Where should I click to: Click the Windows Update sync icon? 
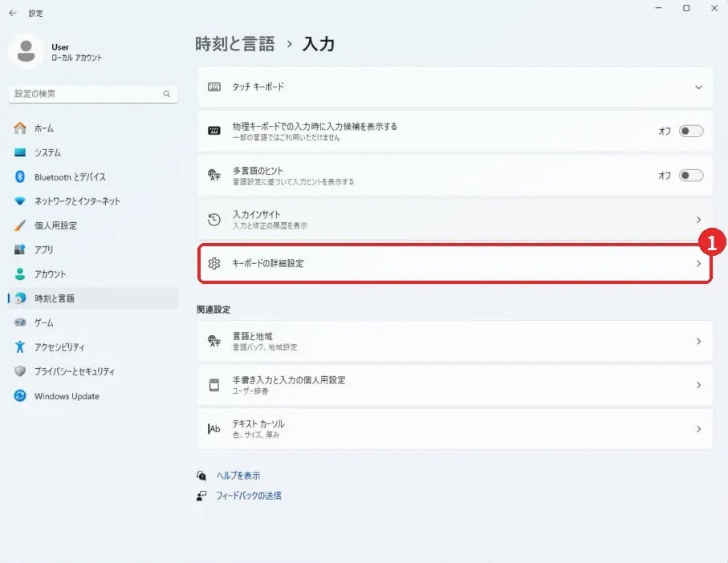coord(20,395)
